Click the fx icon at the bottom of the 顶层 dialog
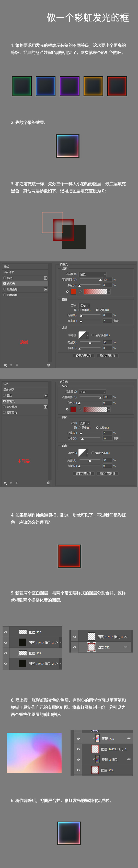138x868 pixels. [5, 365]
